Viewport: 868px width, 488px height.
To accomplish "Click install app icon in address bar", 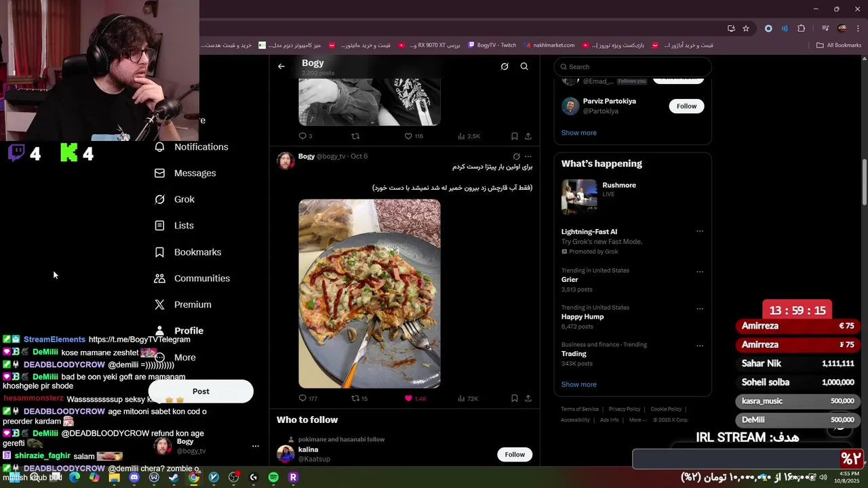I will [731, 28].
